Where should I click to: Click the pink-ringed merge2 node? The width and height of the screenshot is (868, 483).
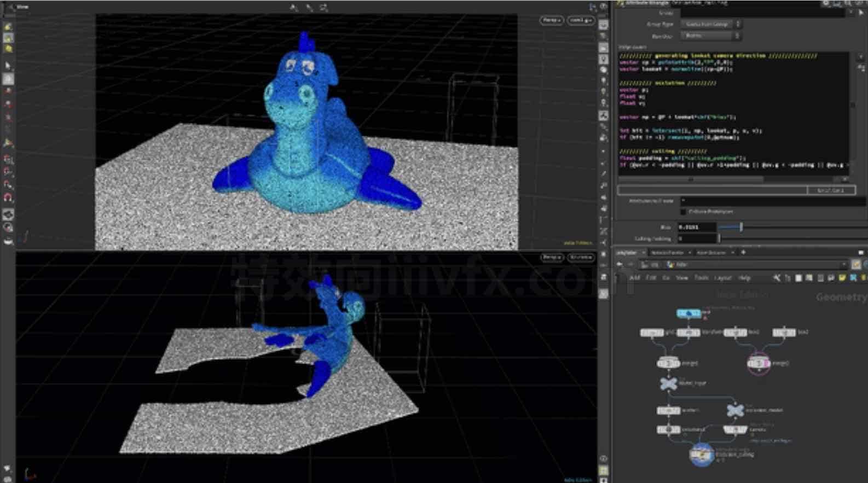pyautogui.click(x=759, y=363)
